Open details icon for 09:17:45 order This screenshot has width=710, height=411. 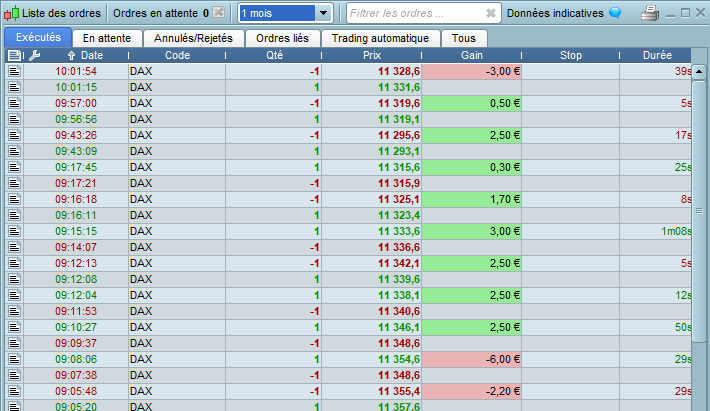pyautogui.click(x=14, y=167)
